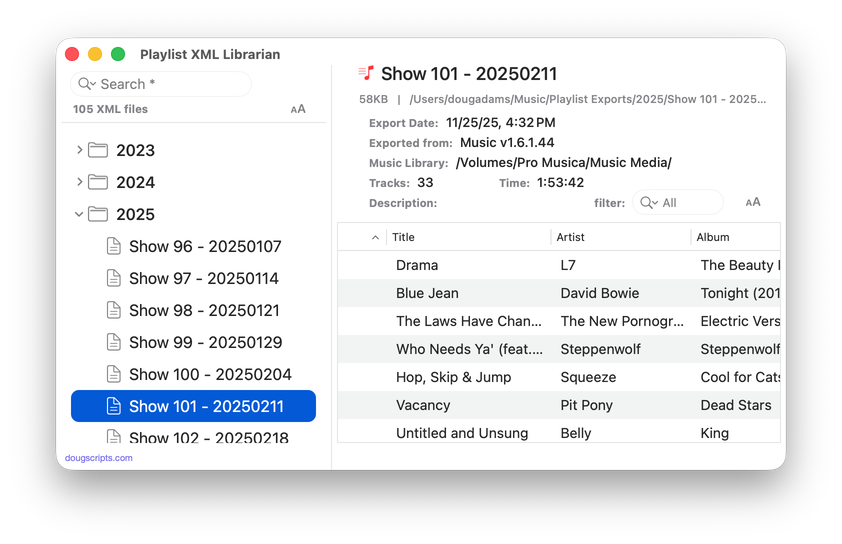Open the dougscripts.com link
The image size is (842, 544).
pos(98,458)
